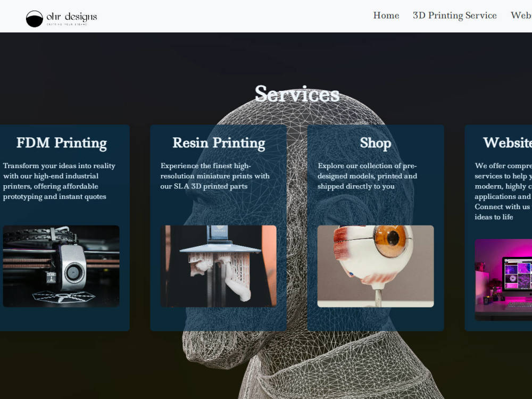
Task: Click text 'our SLA 3D printed parts'
Action: tap(204, 186)
